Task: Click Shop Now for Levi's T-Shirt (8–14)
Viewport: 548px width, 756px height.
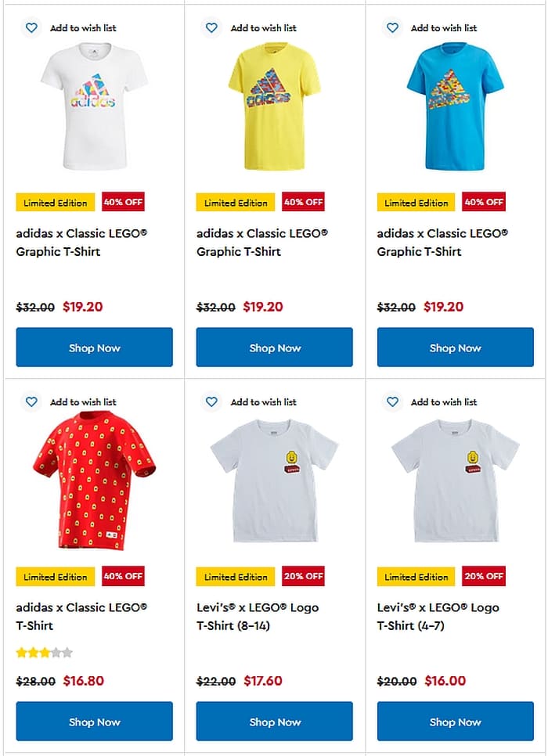Action: click(x=275, y=722)
